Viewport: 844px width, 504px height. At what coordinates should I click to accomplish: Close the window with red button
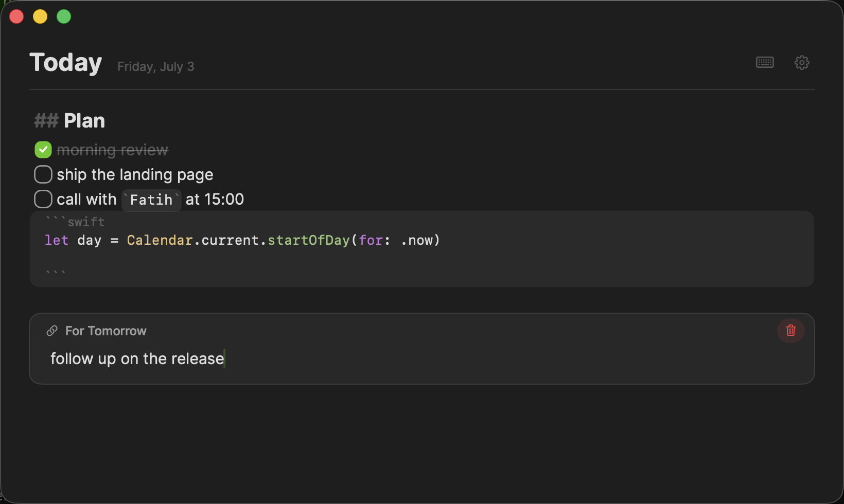pos(16,16)
